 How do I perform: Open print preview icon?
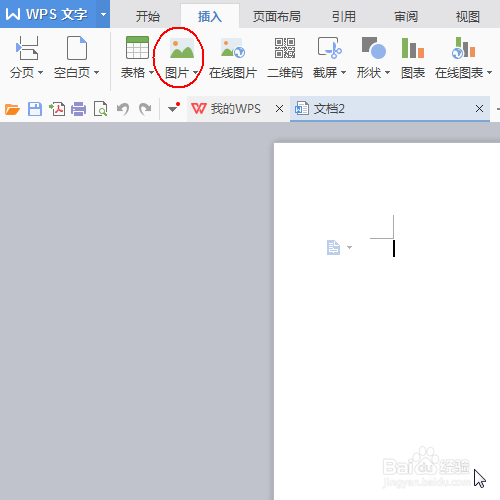coord(101,109)
